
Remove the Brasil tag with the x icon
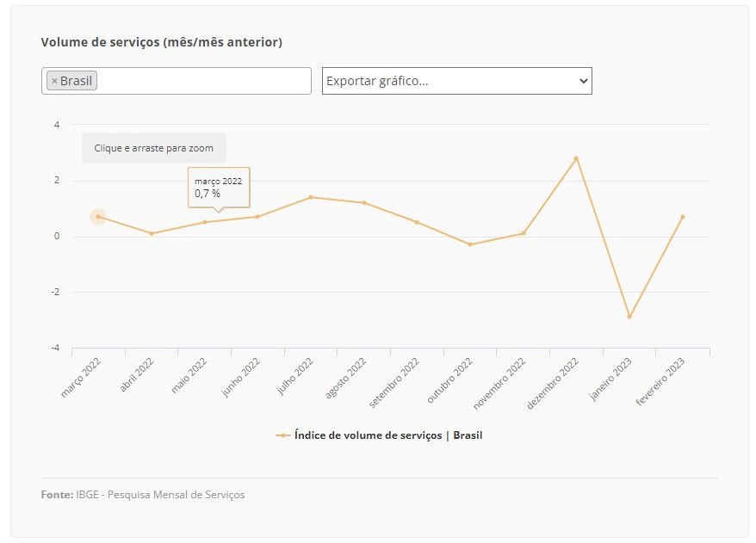(x=54, y=81)
